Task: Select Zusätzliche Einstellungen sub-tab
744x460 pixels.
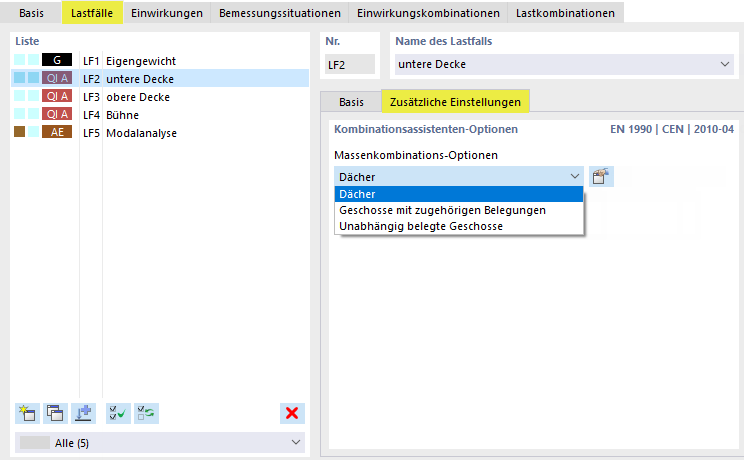Action: coord(456,102)
